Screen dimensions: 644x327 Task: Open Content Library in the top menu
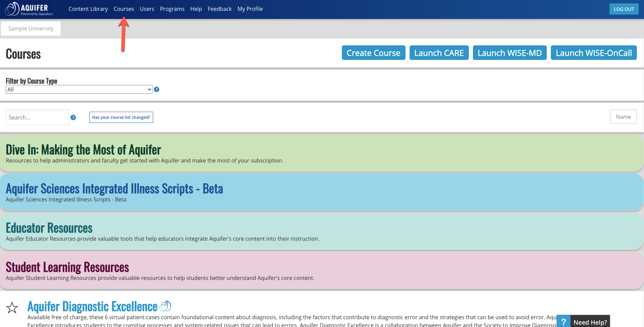click(x=88, y=9)
